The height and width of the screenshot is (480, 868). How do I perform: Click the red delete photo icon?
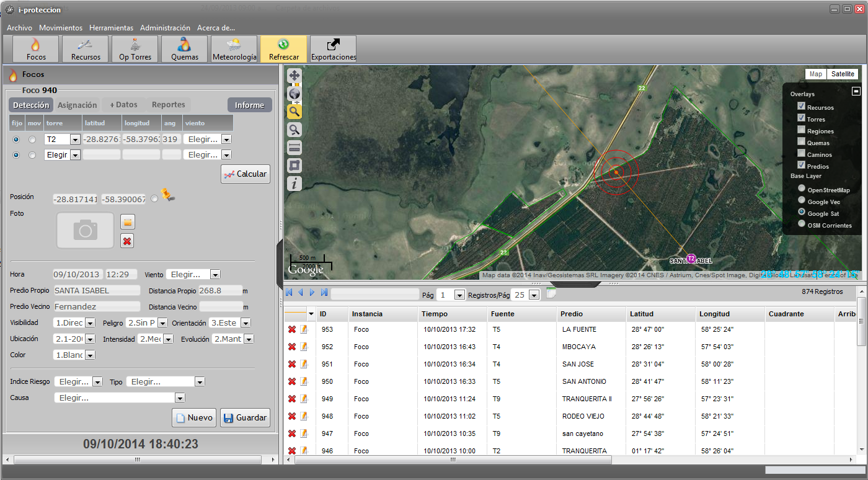pos(127,241)
